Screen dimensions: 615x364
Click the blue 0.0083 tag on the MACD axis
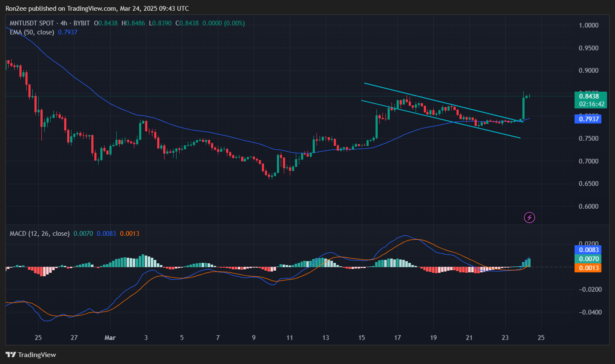point(588,250)
